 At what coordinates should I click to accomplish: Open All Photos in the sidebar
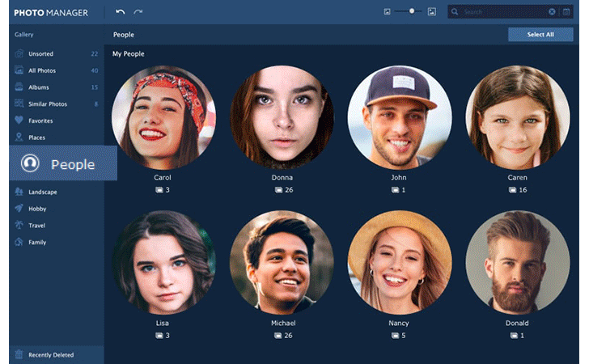tap(57, 70)
